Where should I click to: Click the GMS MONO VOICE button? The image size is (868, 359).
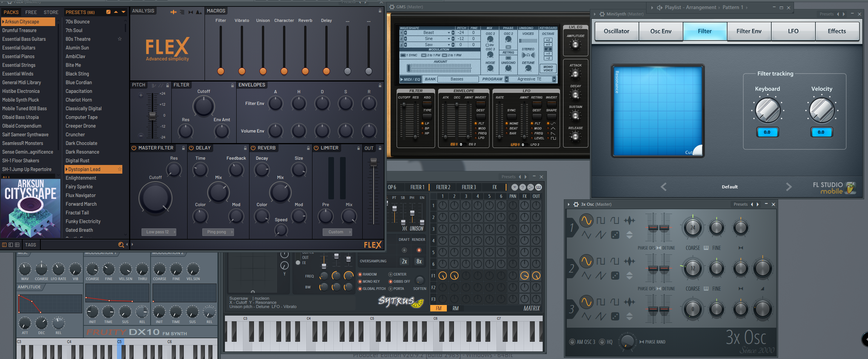[548, 68]
